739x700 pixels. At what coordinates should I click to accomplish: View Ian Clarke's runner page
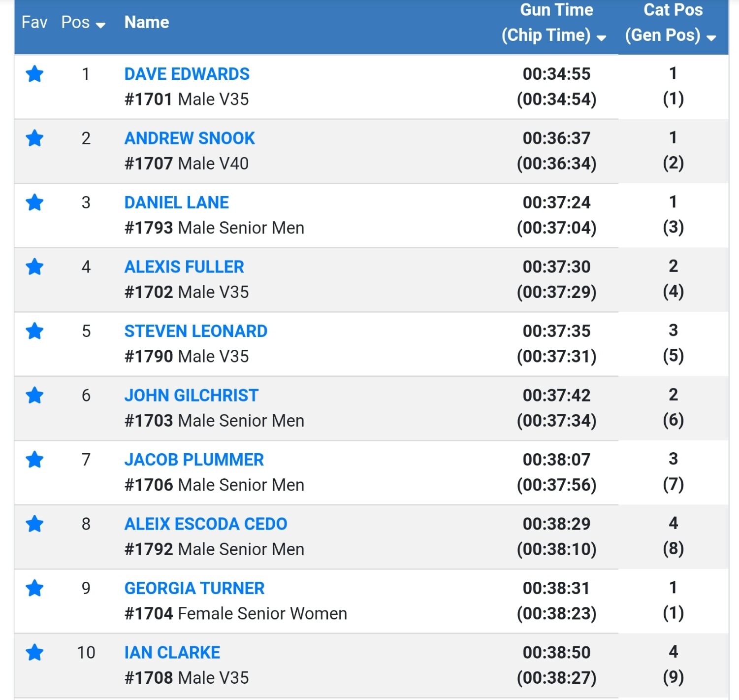172,653
